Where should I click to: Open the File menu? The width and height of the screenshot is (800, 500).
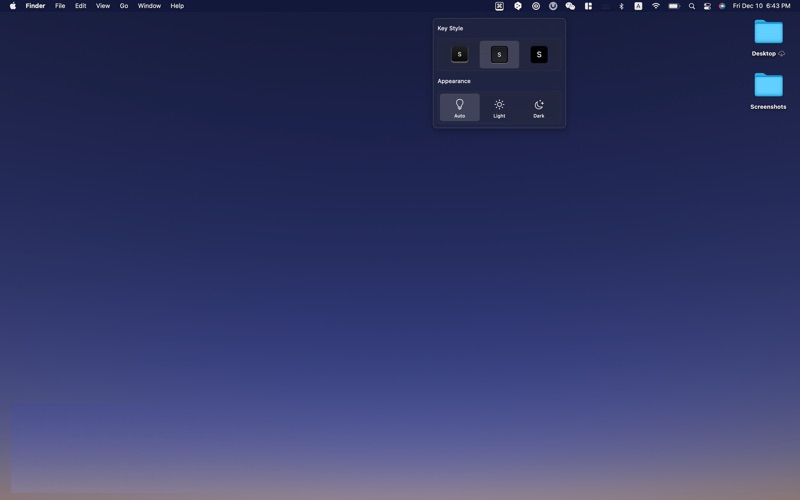[x=60, y=6]
